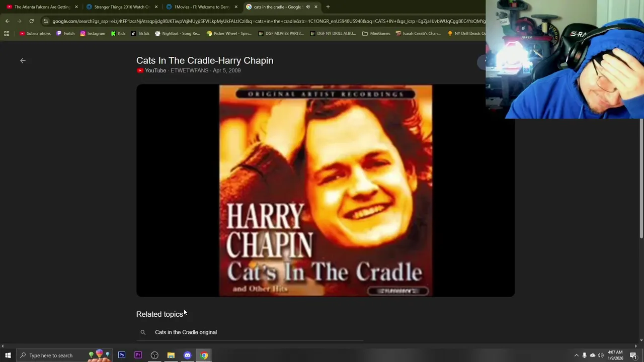Open the taskbar clock and date

[x=615, y=355]
